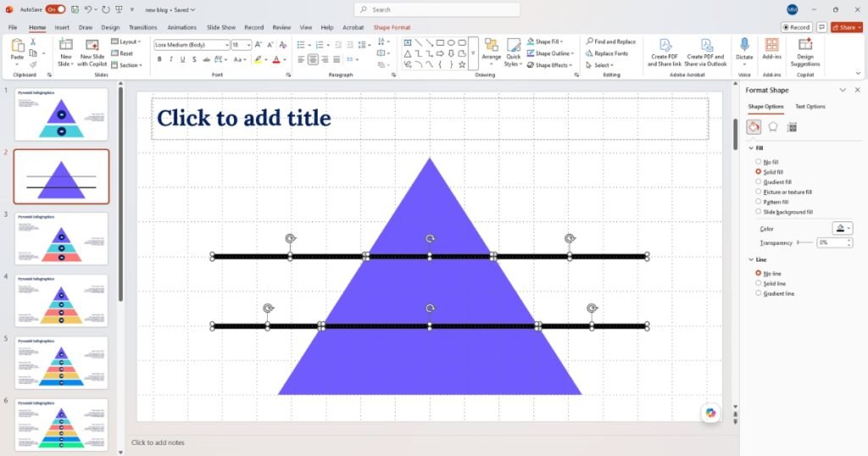Image resolution: width=868 pixels, height=456 pixels.
Task: Click Create PDF and Share via Outlook
Action: point(706,53)
